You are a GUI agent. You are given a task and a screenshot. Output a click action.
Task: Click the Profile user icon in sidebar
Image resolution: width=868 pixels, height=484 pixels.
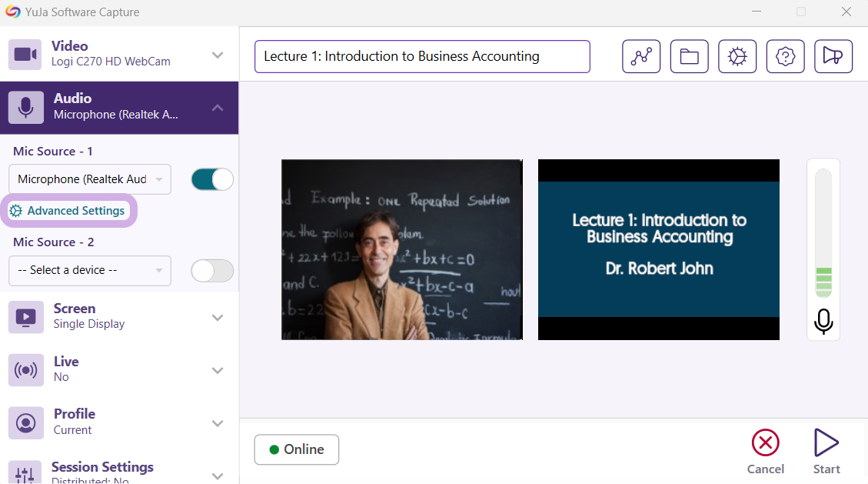click(26, 422)
